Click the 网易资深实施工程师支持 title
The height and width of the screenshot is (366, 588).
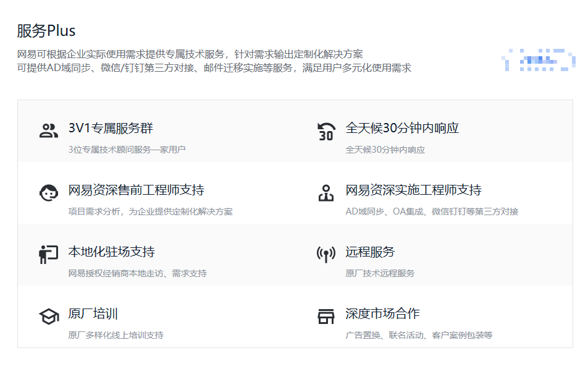pyautogui.click(x=413, y=190)
